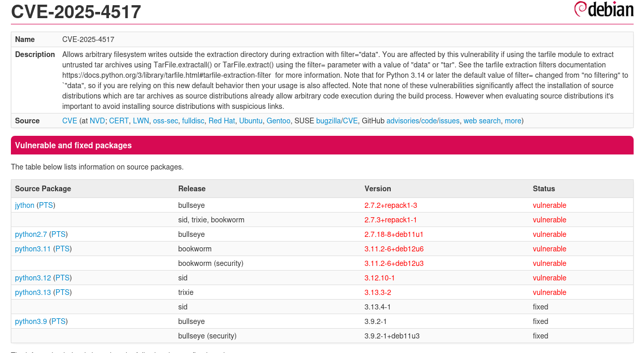644x353 pixels.
Task: Click the Name value CVE-2025-4517
Action: [88, 39]
